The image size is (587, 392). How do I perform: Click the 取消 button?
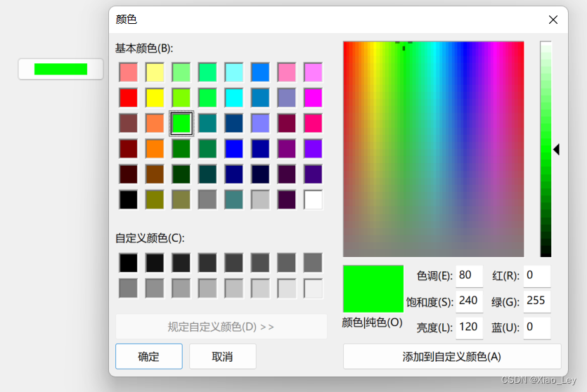[222, 356]
